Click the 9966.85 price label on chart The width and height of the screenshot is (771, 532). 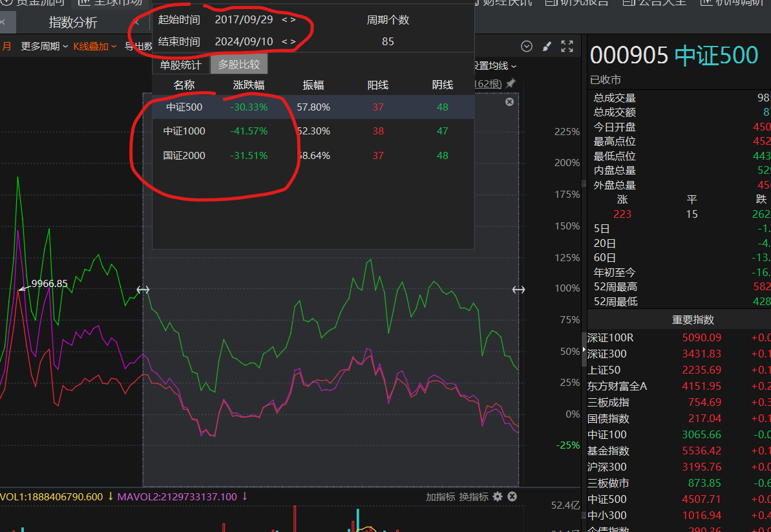coord(49,283)
